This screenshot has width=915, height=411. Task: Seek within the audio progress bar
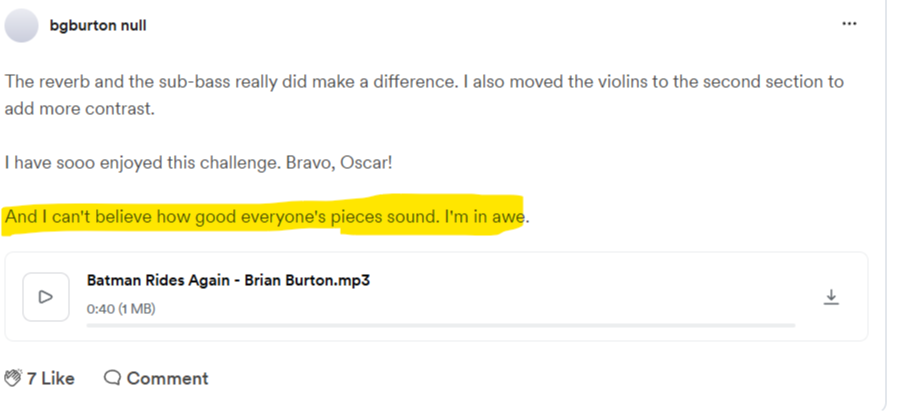coord(440,325)
